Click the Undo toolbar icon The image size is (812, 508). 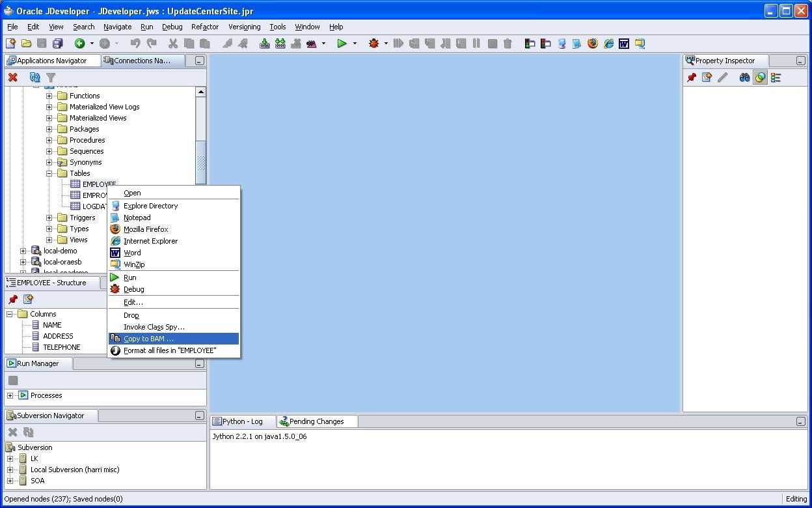click(135, 44)
